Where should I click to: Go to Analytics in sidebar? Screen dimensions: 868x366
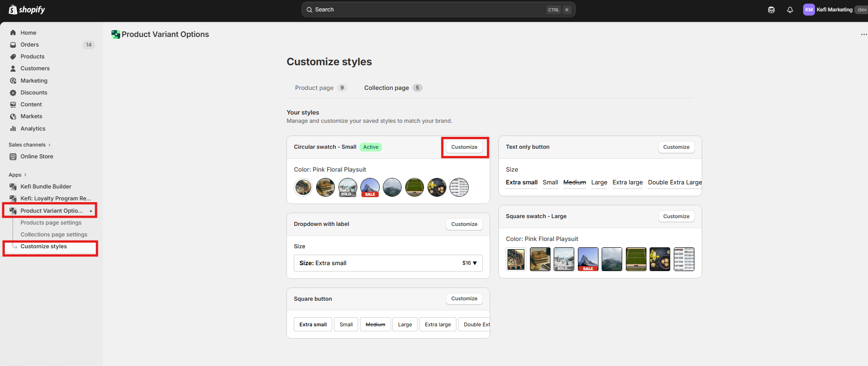pos(33,129)
